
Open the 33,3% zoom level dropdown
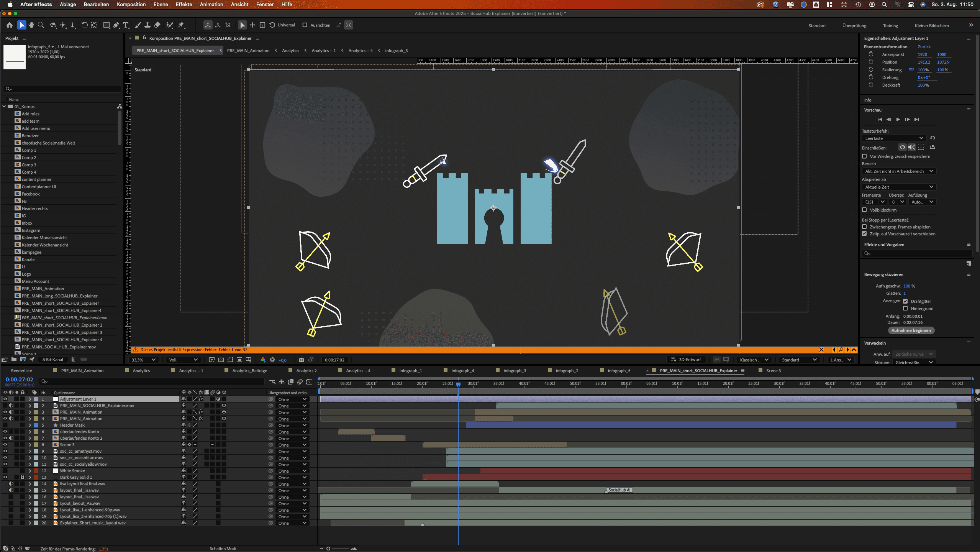(x=143, y=360)
